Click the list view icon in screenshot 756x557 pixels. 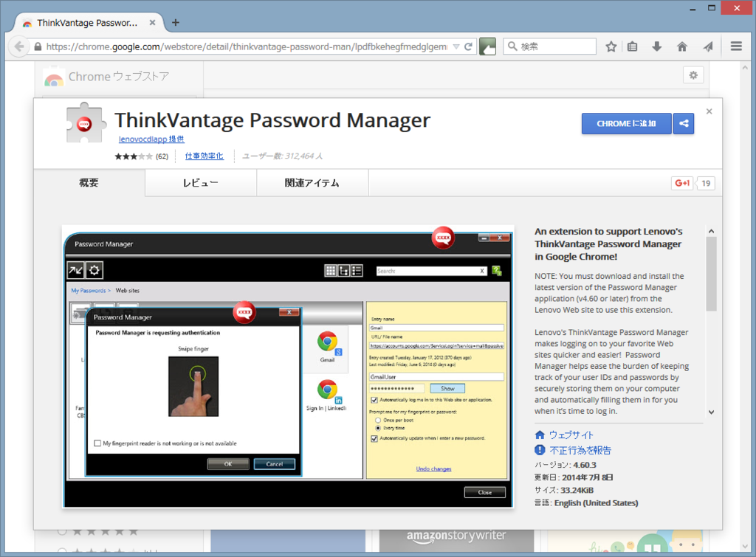coord(357,271)
